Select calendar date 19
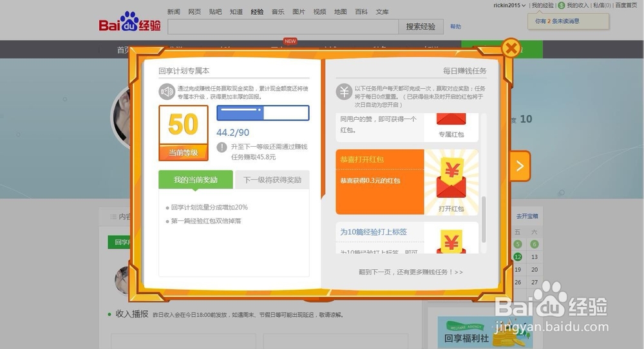Image resolution: width=644 pixels, height=349 pixels. pos(518,270)
